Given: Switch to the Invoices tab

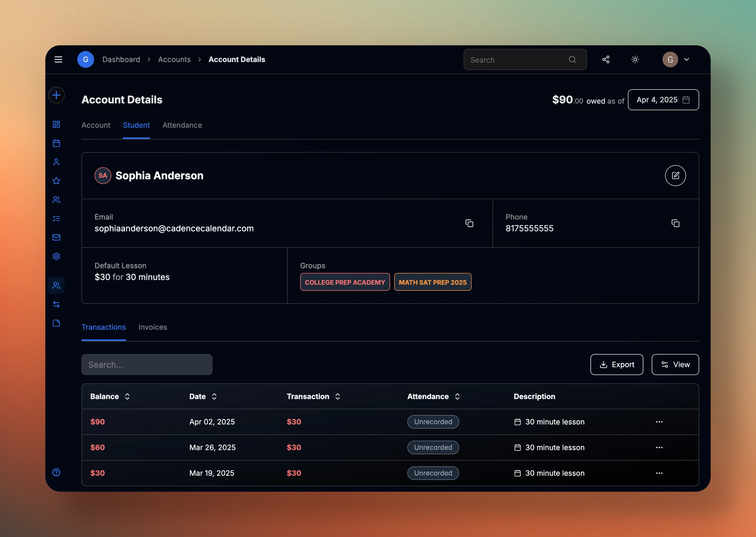Looking at the screenshot, I should (152, 327).
